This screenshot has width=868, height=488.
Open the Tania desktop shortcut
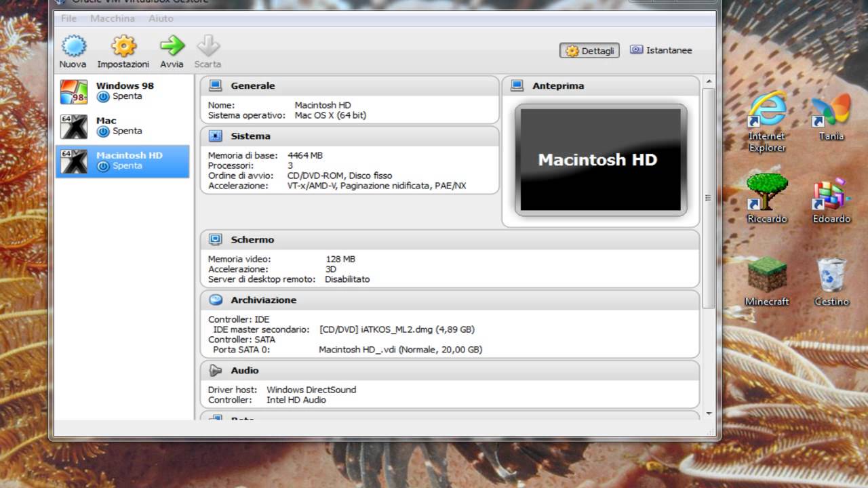coord(831,117)
